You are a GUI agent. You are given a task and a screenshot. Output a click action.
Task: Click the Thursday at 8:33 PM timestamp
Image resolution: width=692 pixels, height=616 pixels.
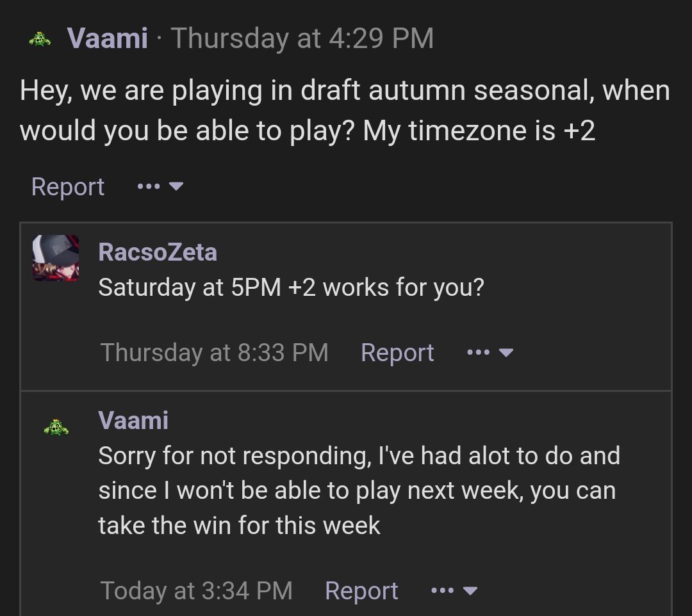pos(215,352)
